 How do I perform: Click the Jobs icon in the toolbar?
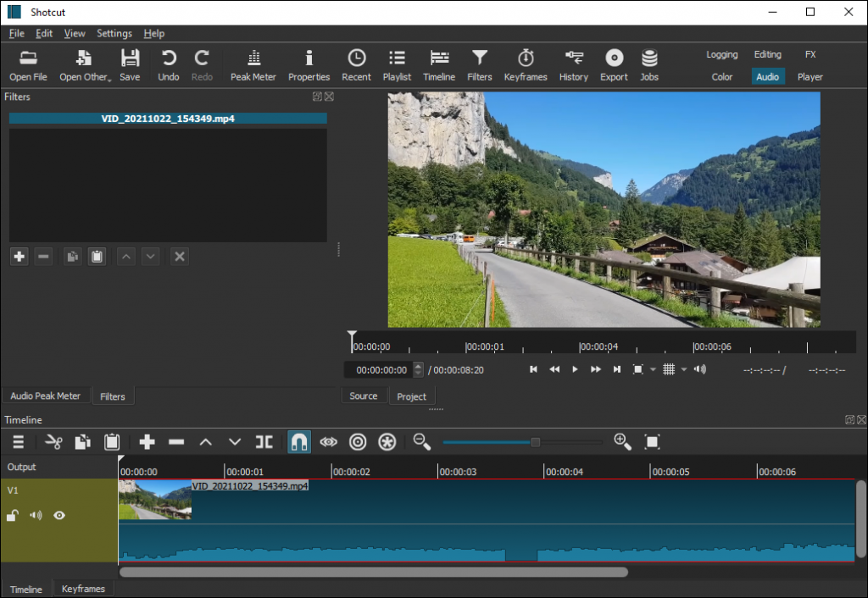[648, 64]
